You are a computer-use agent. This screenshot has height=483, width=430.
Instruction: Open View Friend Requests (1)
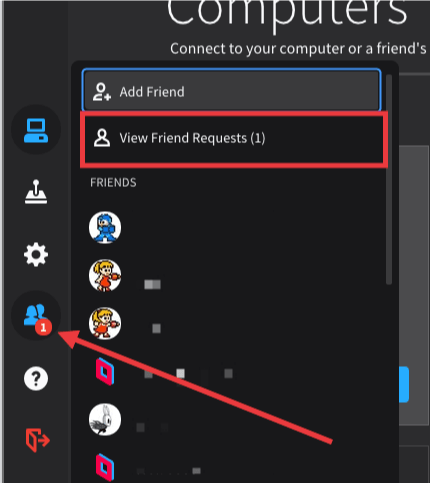(234, 138)
